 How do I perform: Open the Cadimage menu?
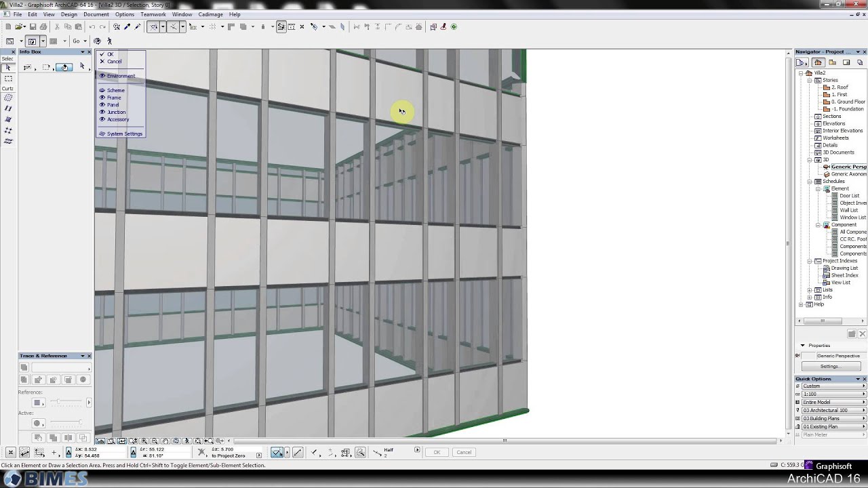click(x=210, y=14)
